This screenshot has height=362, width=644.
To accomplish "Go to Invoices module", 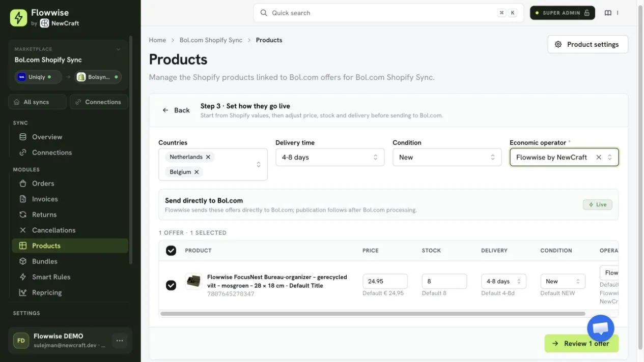I will (70, 199).
